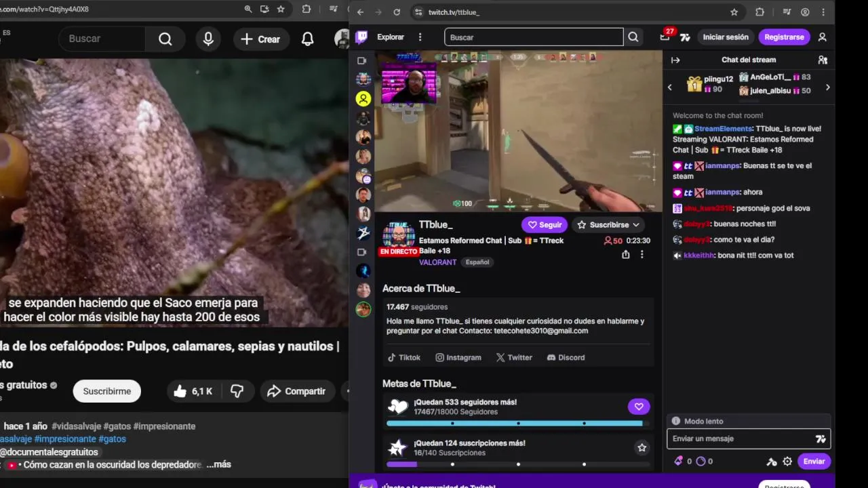Click Compartir under the YouTube video
The height and width of the screenshot is (488, 868).
tap(296, 391)
